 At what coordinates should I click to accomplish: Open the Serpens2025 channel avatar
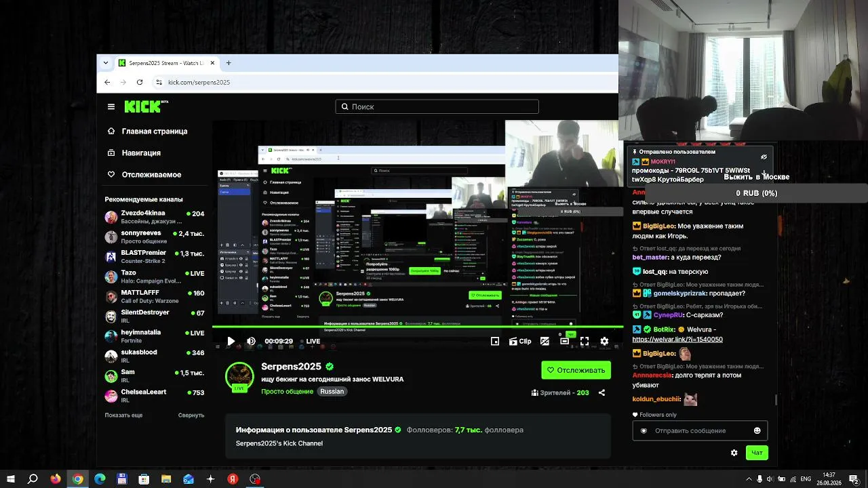pyautogui.click(x=239, y=377)
